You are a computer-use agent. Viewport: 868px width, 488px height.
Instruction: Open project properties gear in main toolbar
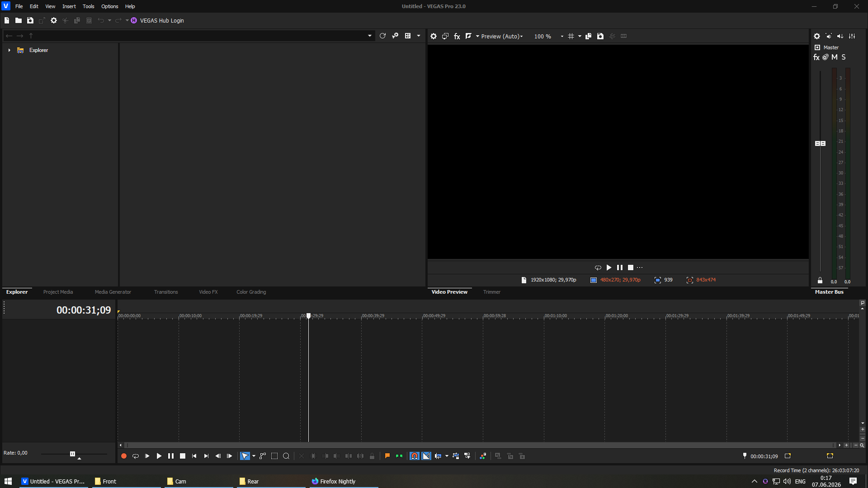coord(54,20)
